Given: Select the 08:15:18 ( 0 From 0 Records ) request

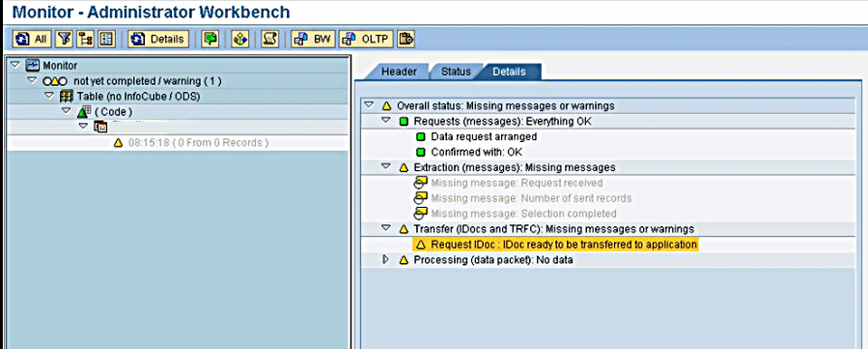Looking at the screenshot, I should pos(198,143).
